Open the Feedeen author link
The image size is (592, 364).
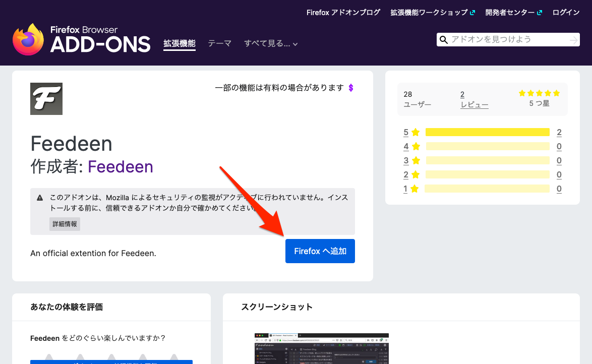click(121, 166)
